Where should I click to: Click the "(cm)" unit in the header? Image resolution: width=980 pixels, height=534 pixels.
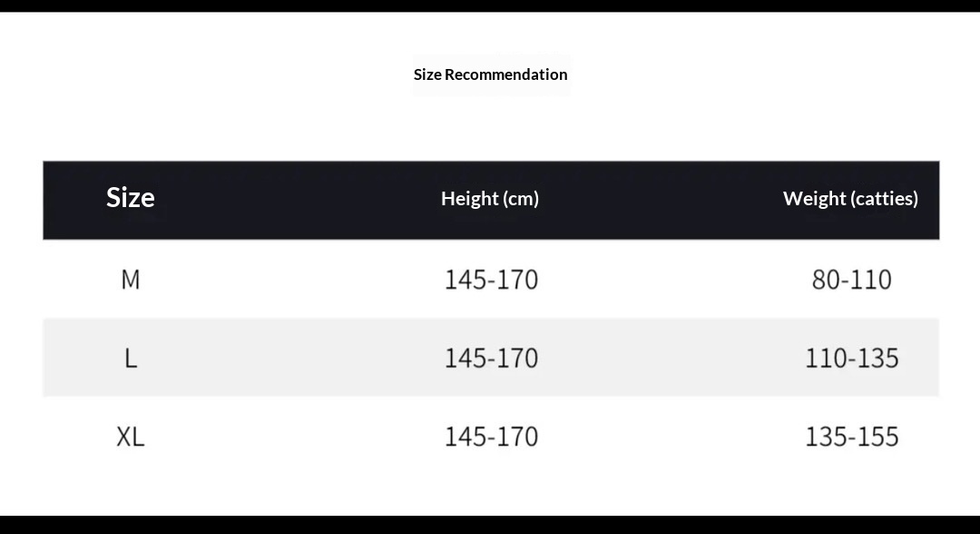(x=521, y=198)
